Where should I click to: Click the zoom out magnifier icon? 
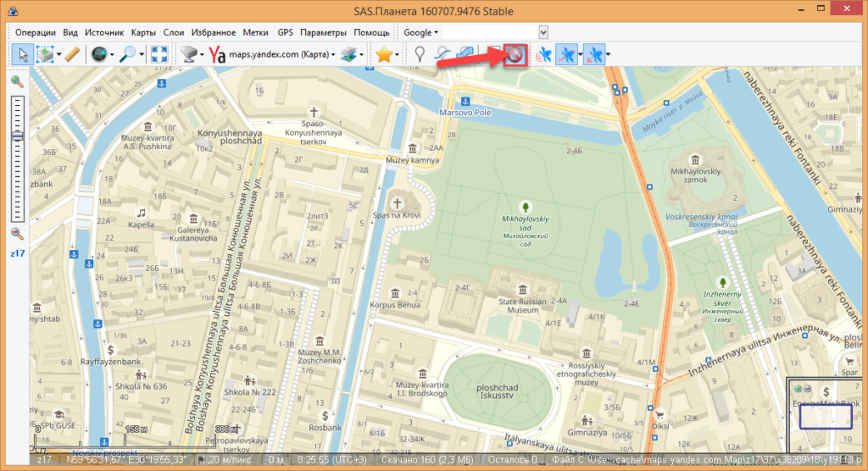(x=17, y=234)
